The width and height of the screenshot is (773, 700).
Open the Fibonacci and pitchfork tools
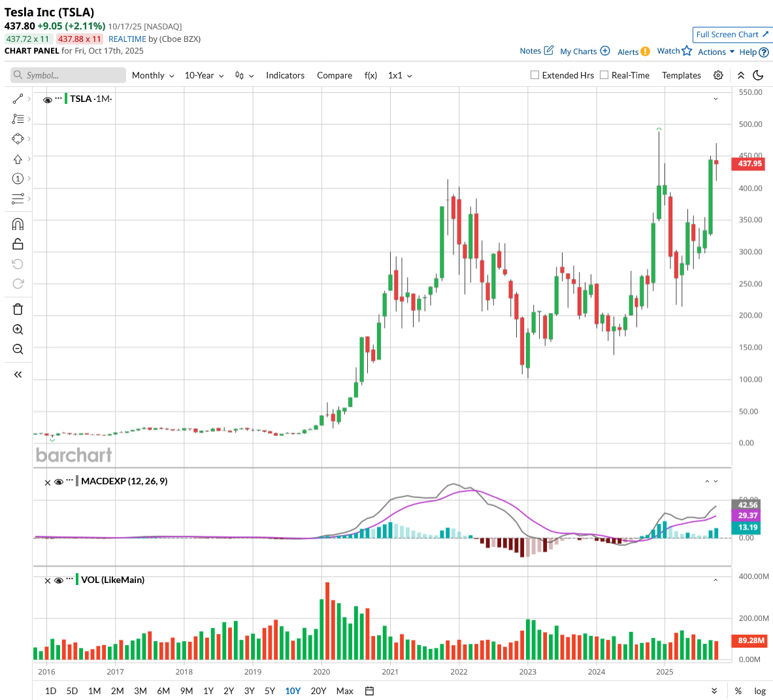tap(18, 119)
